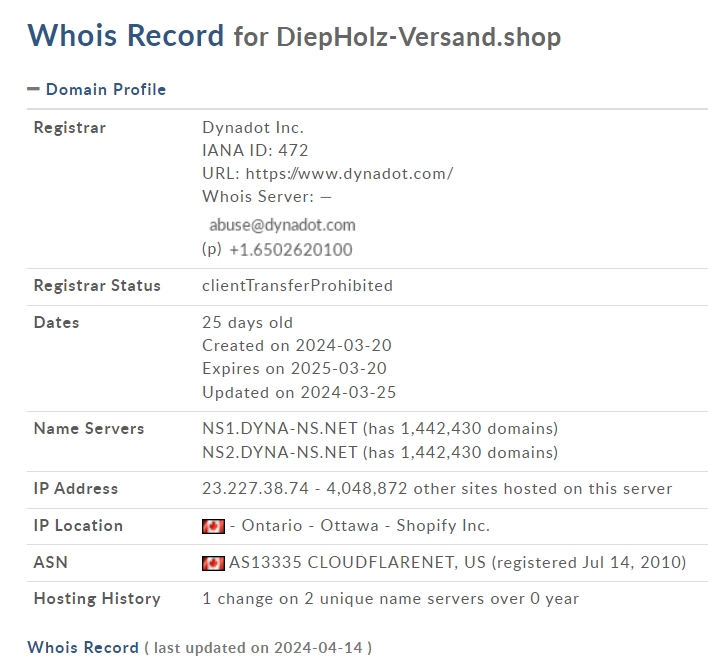Open the Domain Profile heading link

[x=106, y=89]
